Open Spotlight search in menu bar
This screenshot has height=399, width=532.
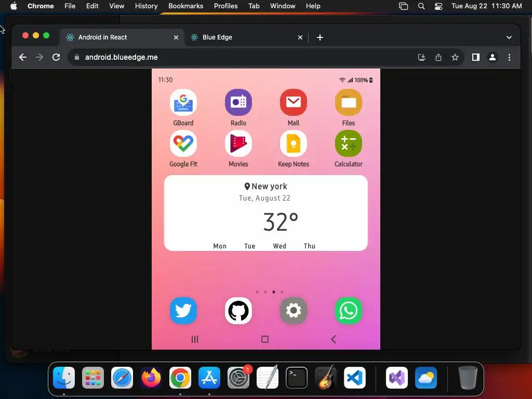(421, 6)
